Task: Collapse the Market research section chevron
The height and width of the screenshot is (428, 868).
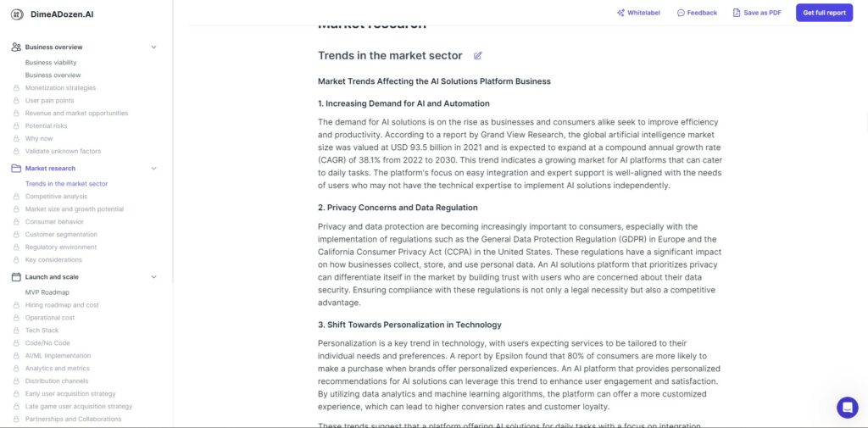Action: click(154, 169)
